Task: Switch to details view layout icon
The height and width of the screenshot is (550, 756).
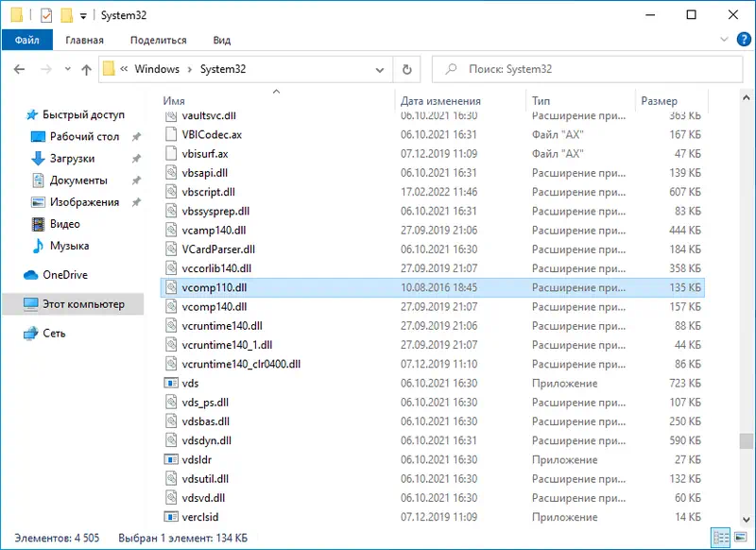Action: pos(721,537)
